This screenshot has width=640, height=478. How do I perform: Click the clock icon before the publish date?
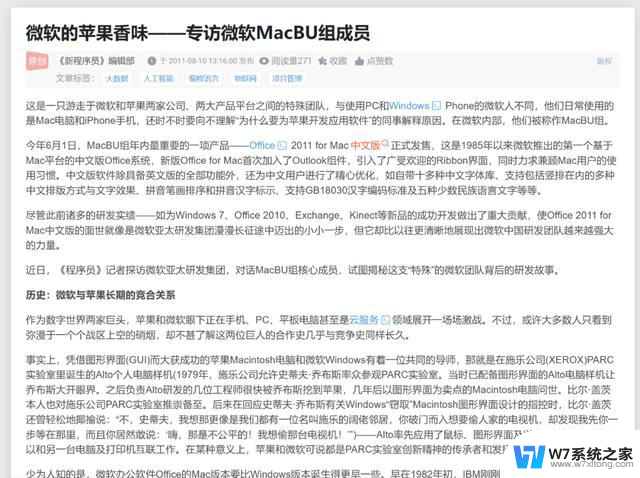(152, 61)
